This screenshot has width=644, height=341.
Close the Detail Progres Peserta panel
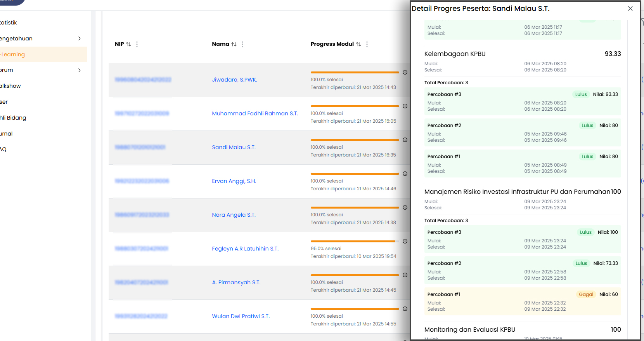tap(630, 9)
